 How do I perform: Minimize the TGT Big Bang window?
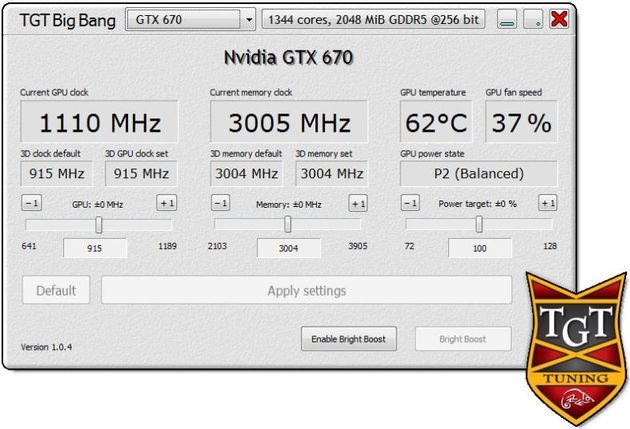pyautogui.click(x=507, y=19)
